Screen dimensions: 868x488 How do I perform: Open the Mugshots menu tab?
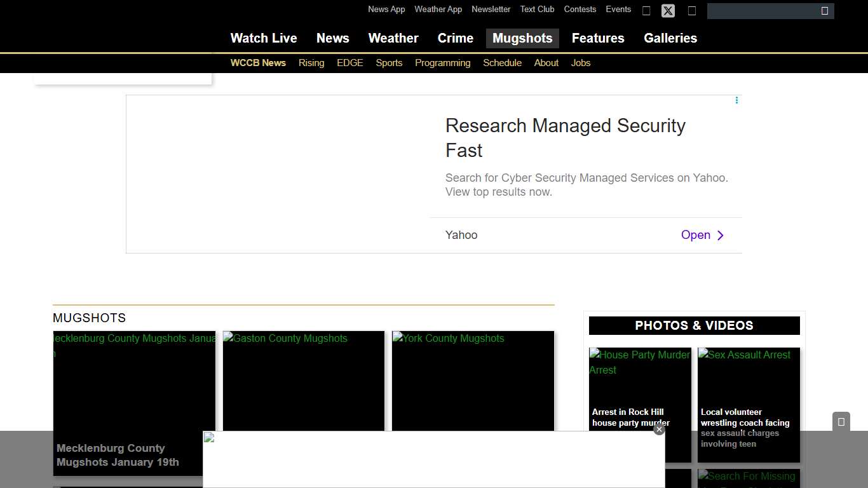click(x=522, y=38)
